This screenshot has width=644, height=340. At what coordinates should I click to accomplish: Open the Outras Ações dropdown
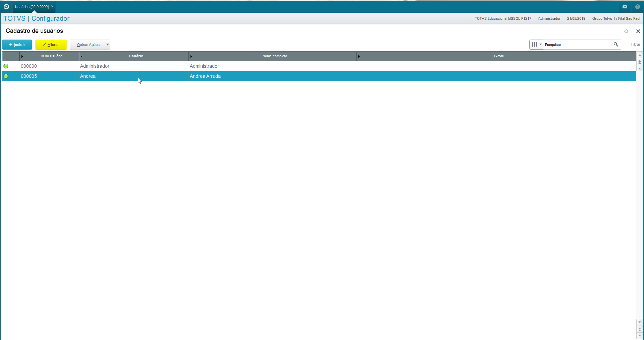click(x=90, y=45)
